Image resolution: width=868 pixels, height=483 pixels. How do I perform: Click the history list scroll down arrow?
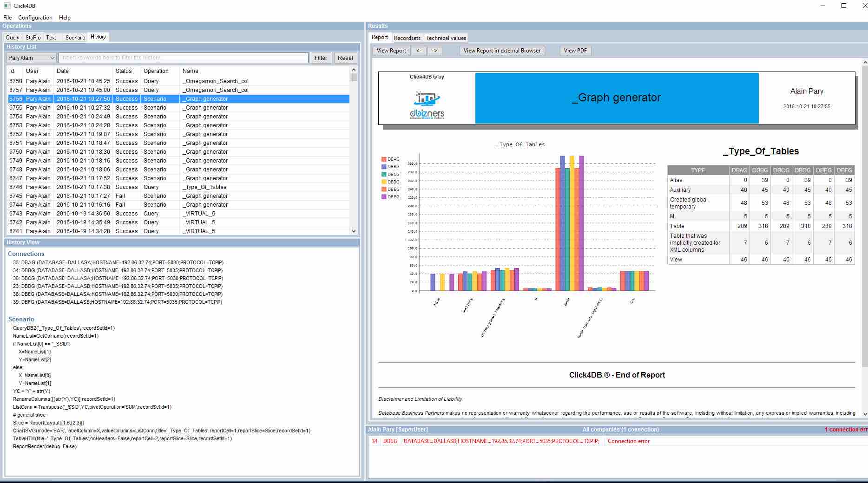click(x=354, y=231)
